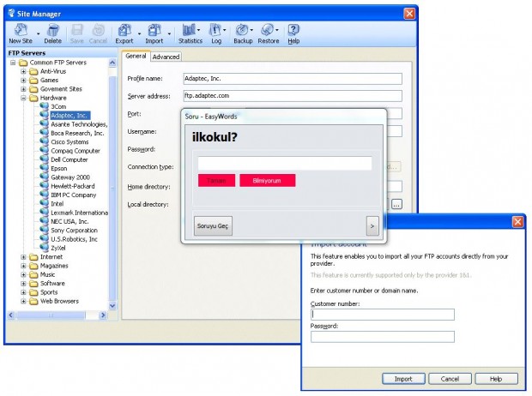Collapse the Hardware folder

point(23,98)
